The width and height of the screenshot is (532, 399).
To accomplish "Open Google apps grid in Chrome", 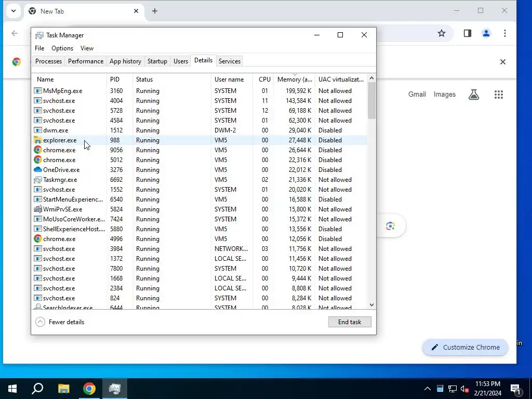I will point(499,95).
